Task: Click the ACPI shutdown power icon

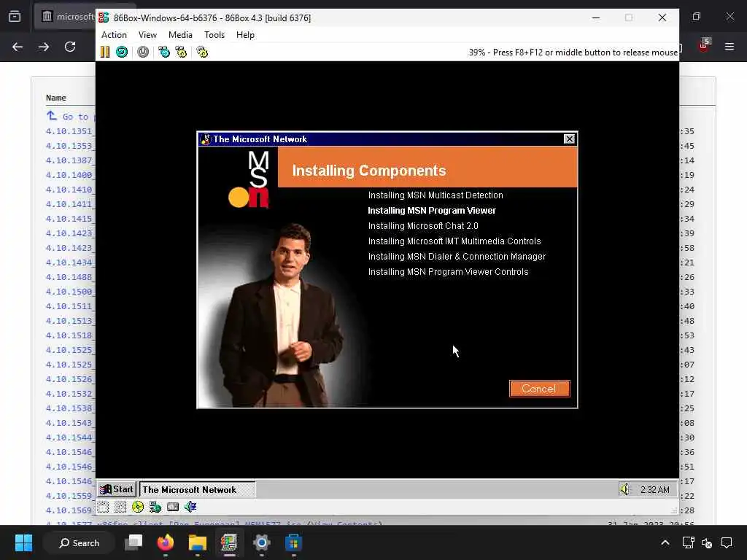Action: click(x=143, y=52)
